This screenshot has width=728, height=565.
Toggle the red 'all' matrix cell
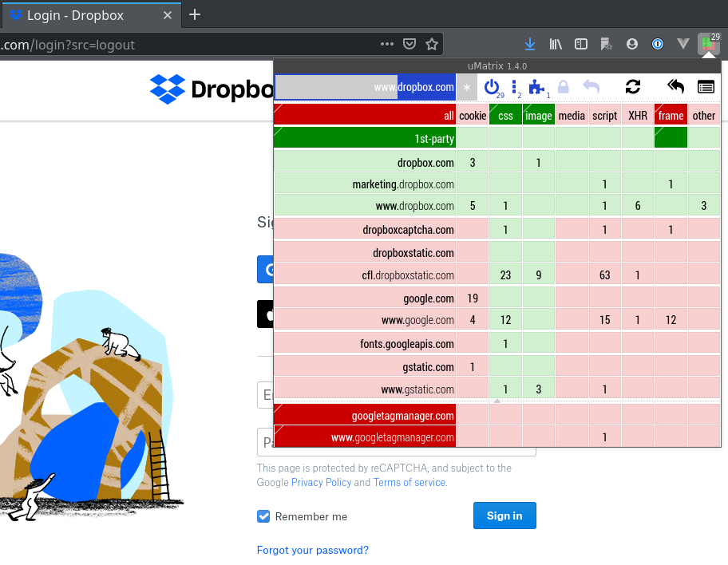tap(365, 115)
